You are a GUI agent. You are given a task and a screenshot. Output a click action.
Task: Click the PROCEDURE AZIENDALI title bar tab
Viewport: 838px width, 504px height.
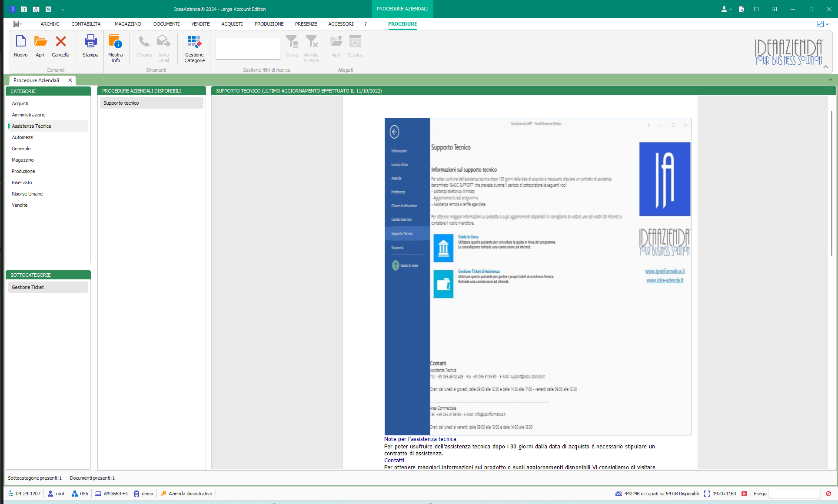[x=402, y=9]
